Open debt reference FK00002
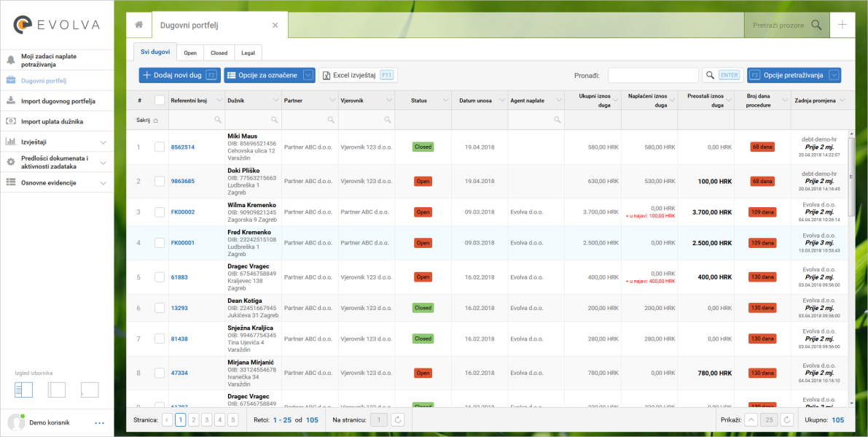This screenshot has width=868, height=437. [183, 212]
